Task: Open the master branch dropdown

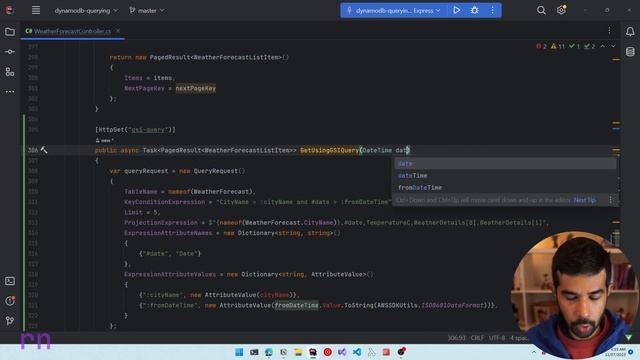Action: 147,11
